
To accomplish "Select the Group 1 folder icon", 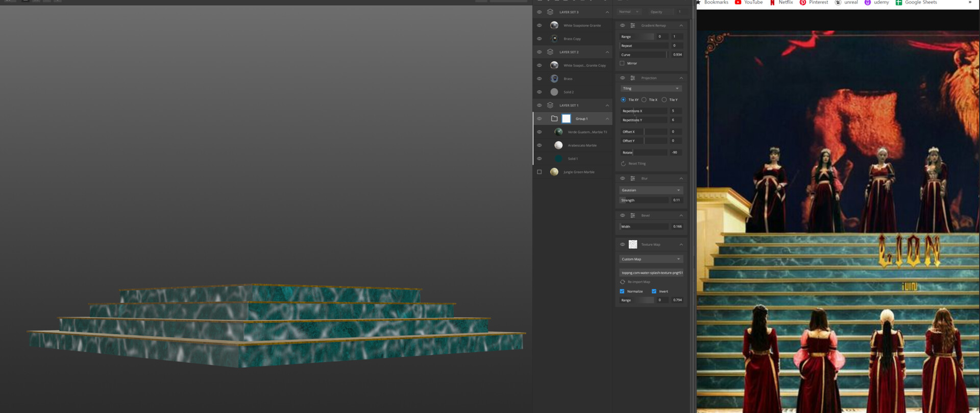I will pyautogui.click(x=554, y=118).
